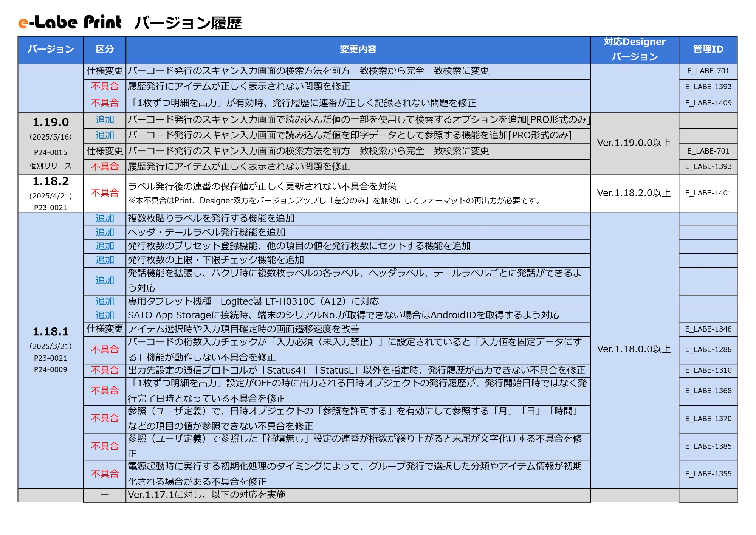756x535 pixels.
Task: Click 仕様変更 label beside E_LABE-1348
Action: [x=105, y=329]
